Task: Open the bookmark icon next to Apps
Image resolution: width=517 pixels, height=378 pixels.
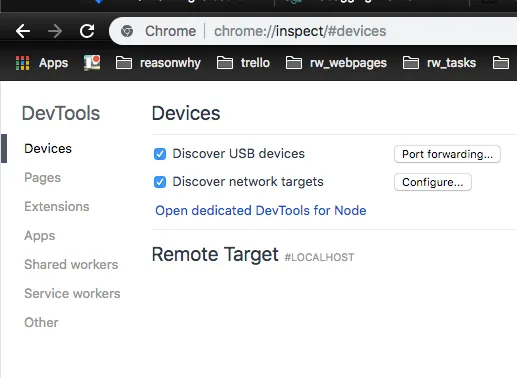Action: (x=92, y=63)
